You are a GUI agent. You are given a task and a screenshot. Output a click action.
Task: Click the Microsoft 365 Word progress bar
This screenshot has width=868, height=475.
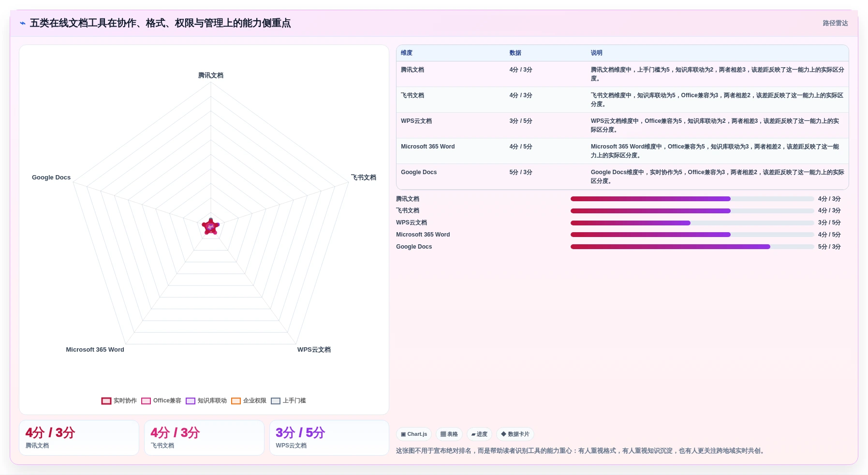pyautogui.click(x=692, y=235)
